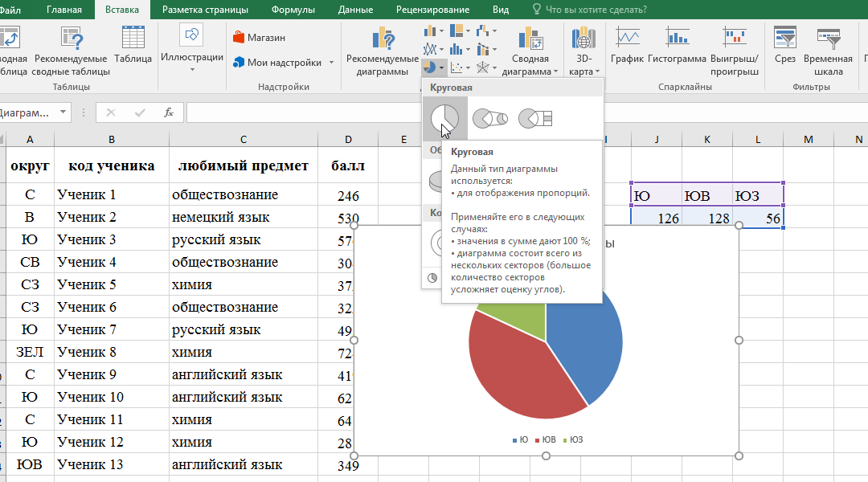Select column M header
Image resolution: width=868 pixels, height=482 pixels.
coord(809,140)
